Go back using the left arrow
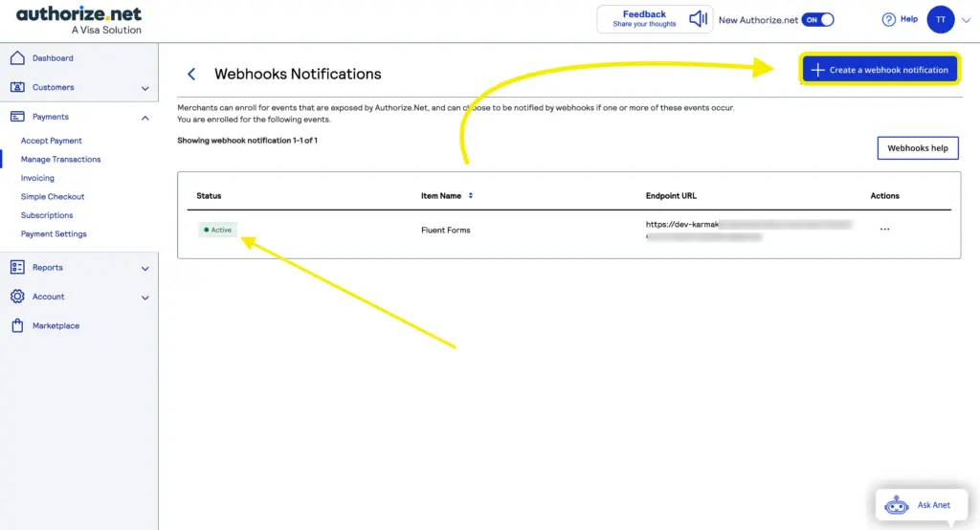The image size is (980, 530). [x=191, y=74]
